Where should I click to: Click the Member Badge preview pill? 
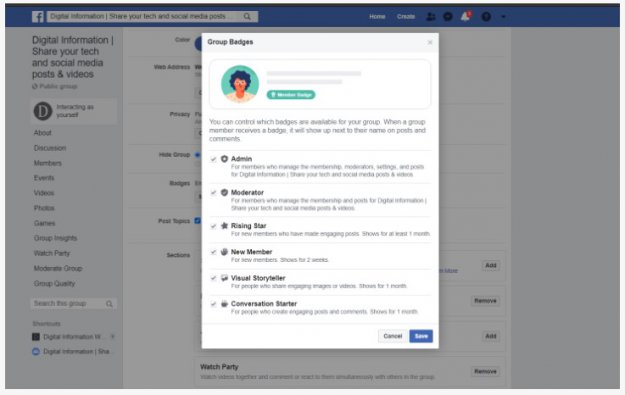291,95
